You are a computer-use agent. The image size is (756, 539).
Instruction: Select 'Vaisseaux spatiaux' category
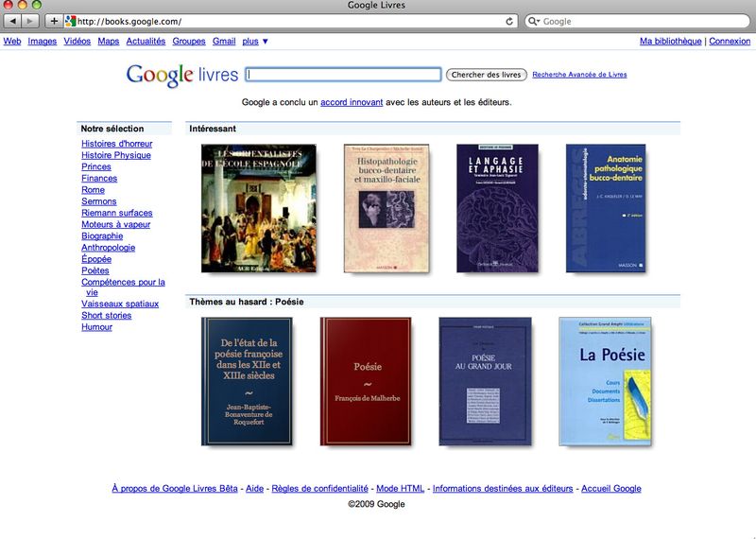(x=120, y=304)
